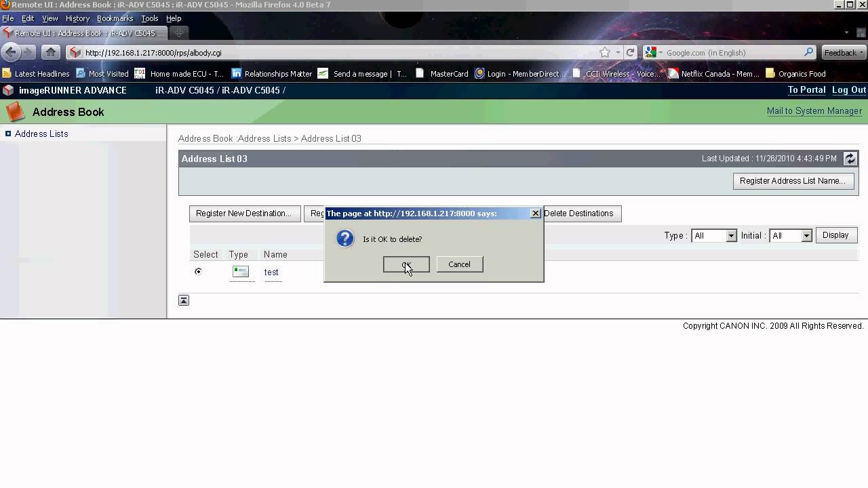The width and height of the screenshot is (868, 488).
Task: Open CCI Wireless bookmark
Action: (x=616, y=73)
